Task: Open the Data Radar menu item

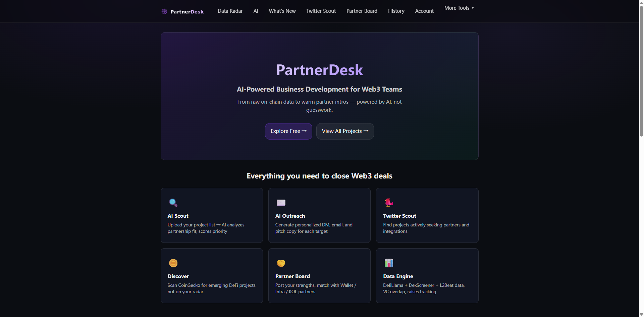Action: click(x=230, y=11)
